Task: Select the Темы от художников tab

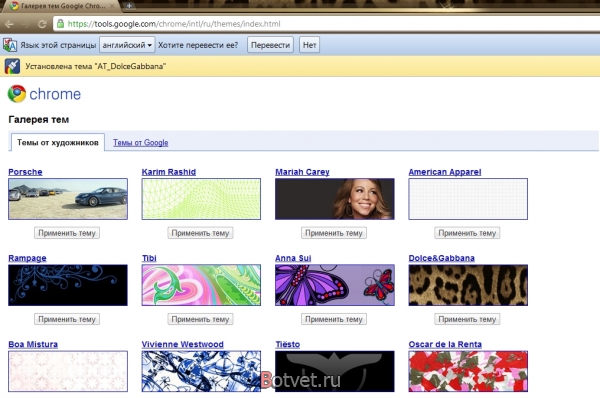Action: [x=58, y=142]
